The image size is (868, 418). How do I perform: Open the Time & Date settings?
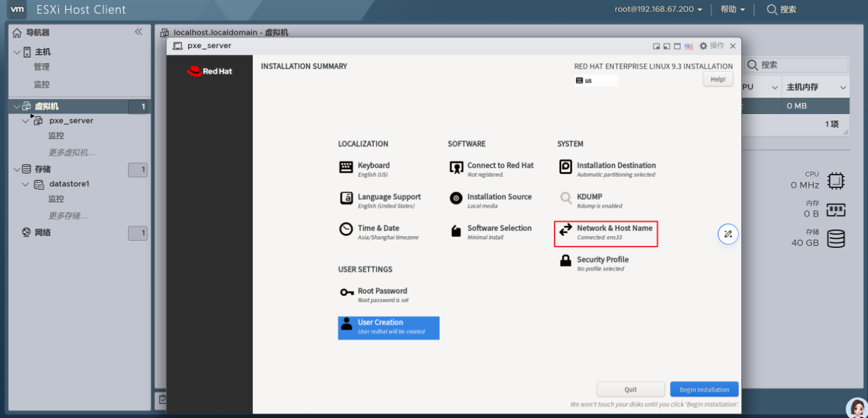click(x=380, y=231)
